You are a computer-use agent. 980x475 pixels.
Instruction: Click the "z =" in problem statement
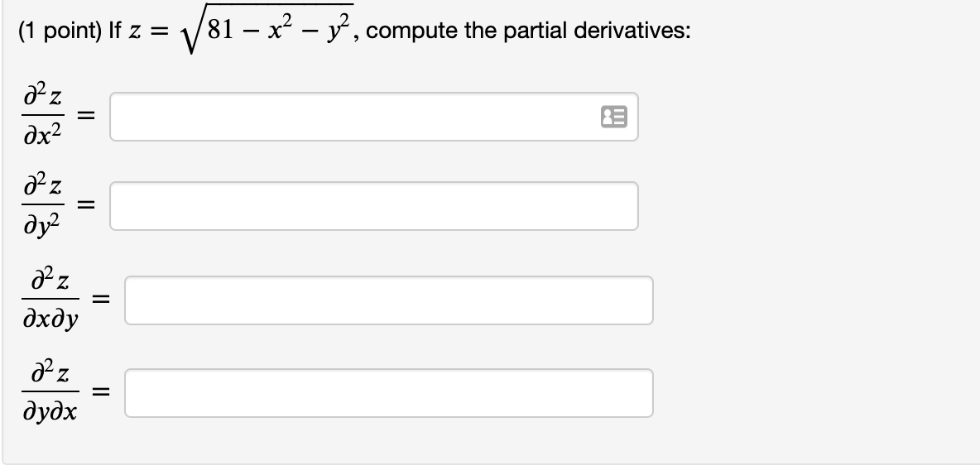pos(149,31)
